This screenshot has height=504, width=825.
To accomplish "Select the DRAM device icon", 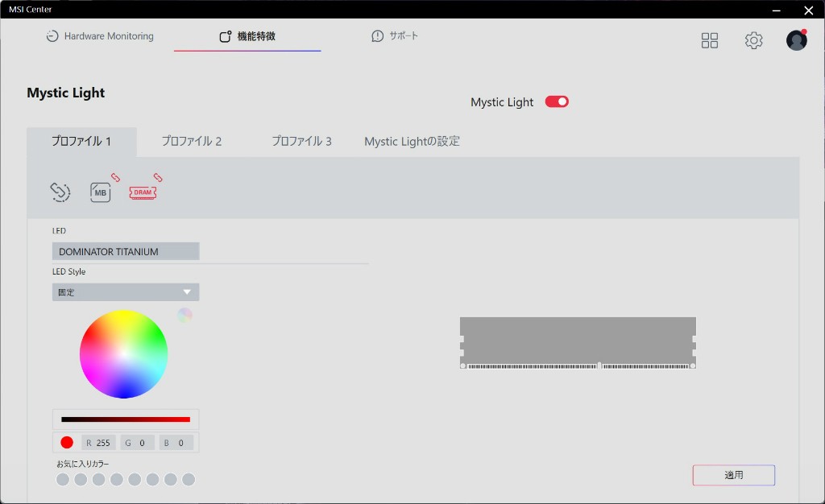I will pos(143,192).
